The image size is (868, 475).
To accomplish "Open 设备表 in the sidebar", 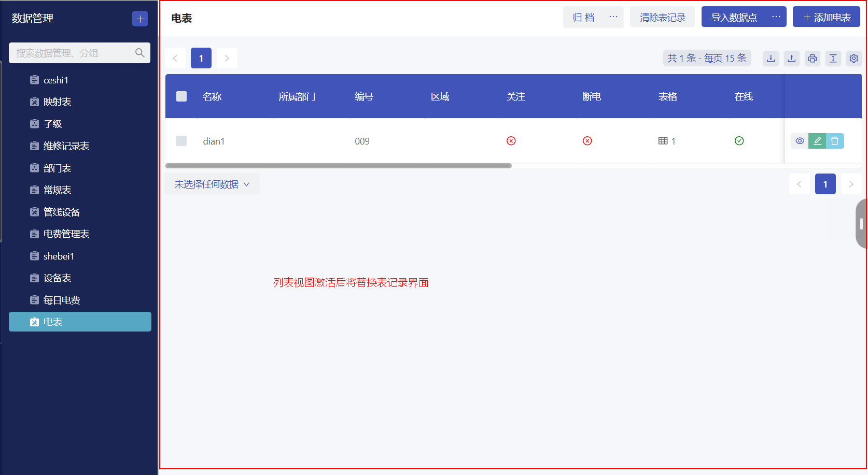I will (80, 278).
